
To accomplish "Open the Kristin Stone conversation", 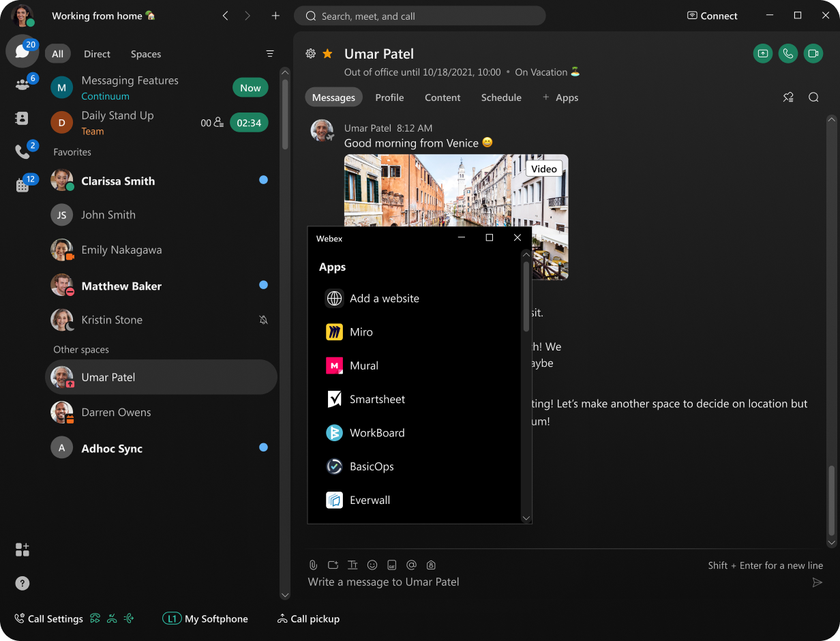I will [161, 320].
